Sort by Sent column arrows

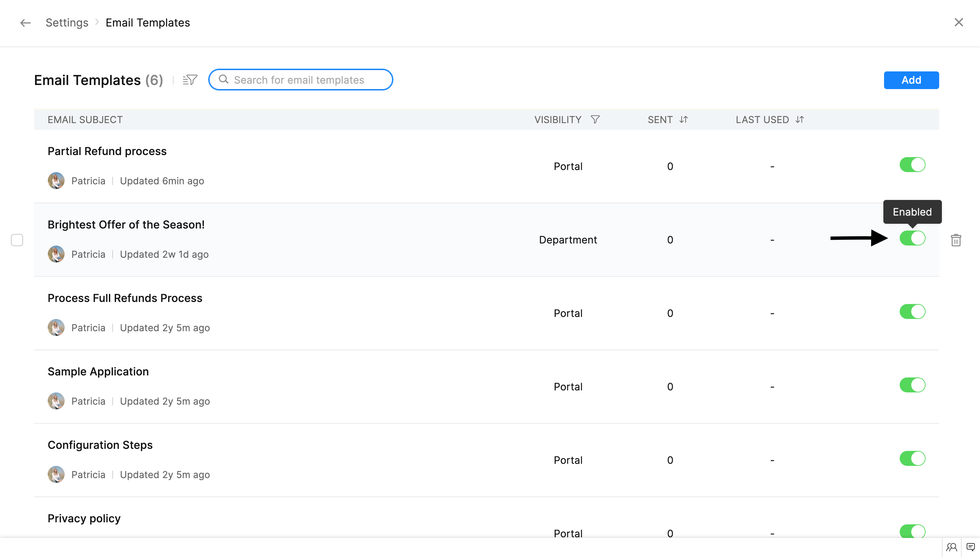click(x=684, y=120)
